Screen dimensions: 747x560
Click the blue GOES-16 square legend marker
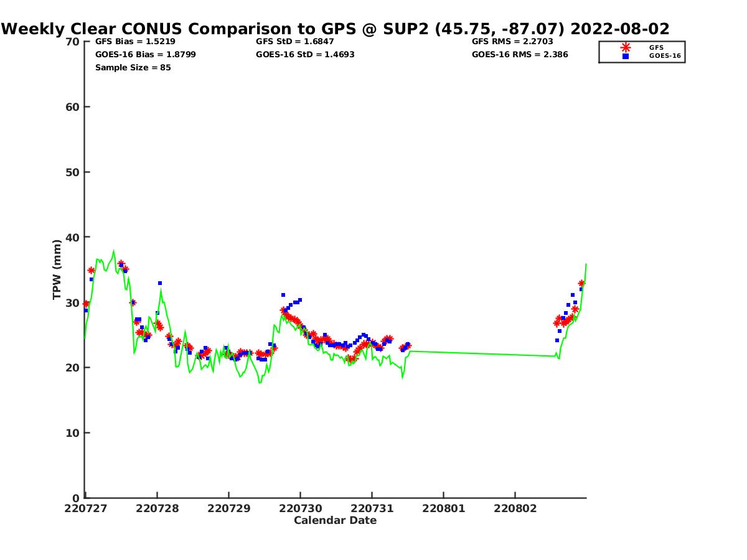click(x=626, y=56)
